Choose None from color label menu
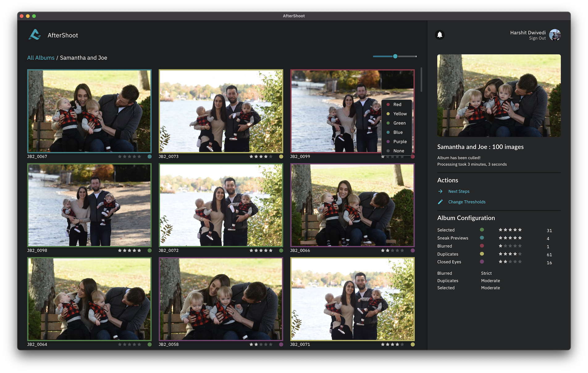The width and height of the screenshot is (588, 373). (x=397, y=151)
